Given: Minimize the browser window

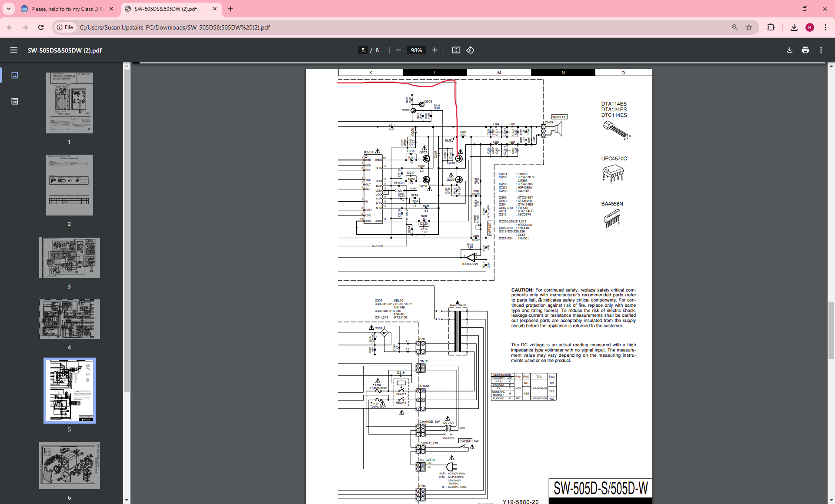Looking at the screenshot, I should click(785, 9).
